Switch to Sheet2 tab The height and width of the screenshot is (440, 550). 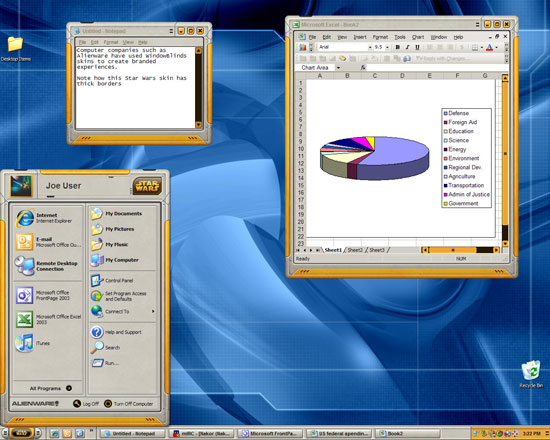pos(355,250)
